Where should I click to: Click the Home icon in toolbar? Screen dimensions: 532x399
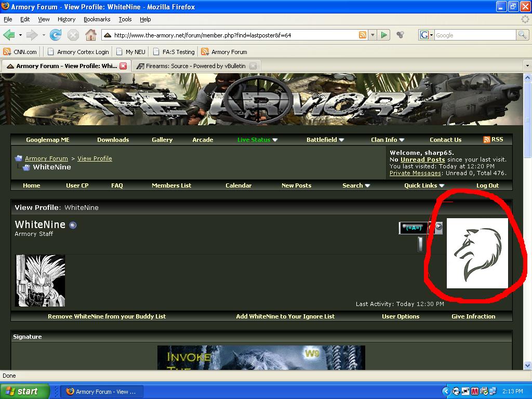tap(91, 35)
